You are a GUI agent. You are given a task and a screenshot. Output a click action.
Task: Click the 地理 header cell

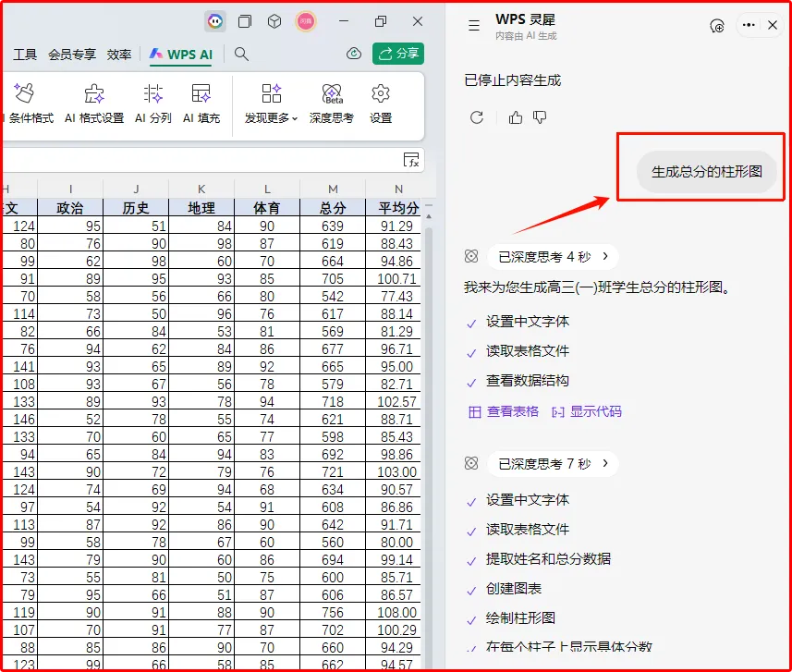[x=201, y=208]
